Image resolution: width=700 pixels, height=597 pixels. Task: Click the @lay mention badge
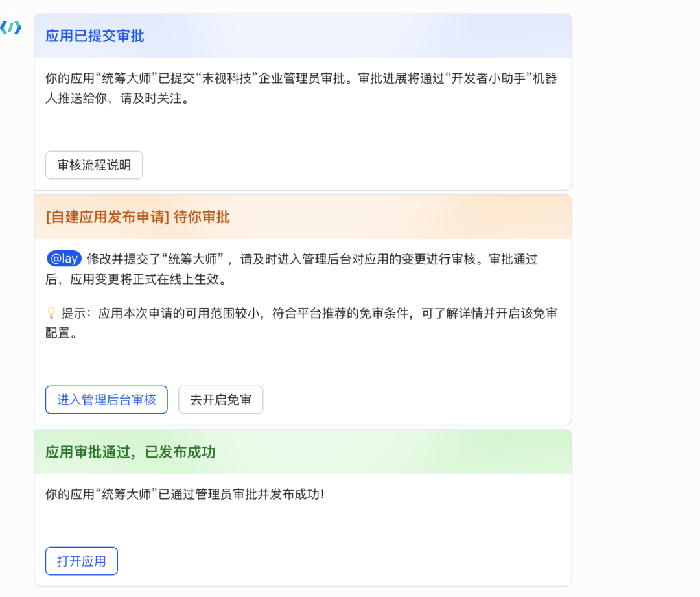pyautogui.click(x=63, y=258)
